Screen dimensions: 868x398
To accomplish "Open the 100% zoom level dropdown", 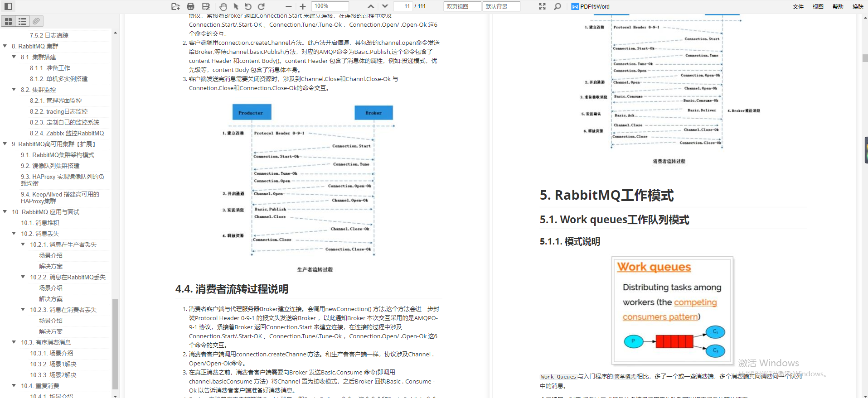I will pos(330,6).
